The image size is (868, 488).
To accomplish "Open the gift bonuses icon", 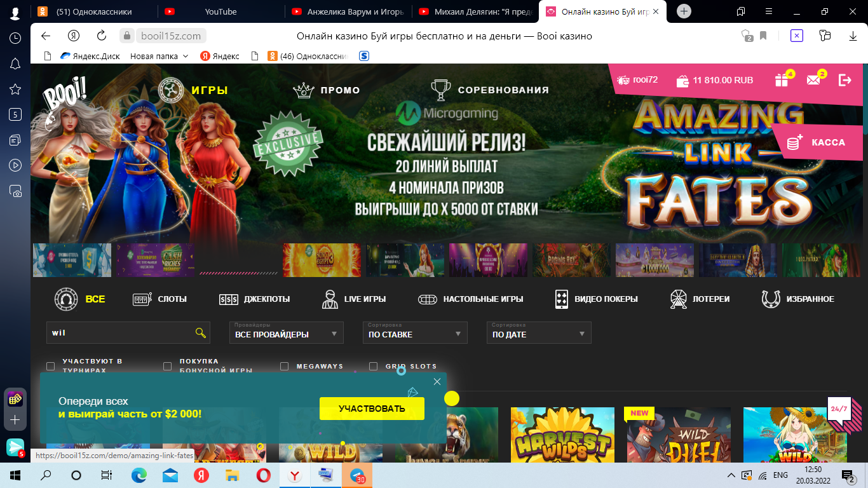I will [x=782, y=80].
